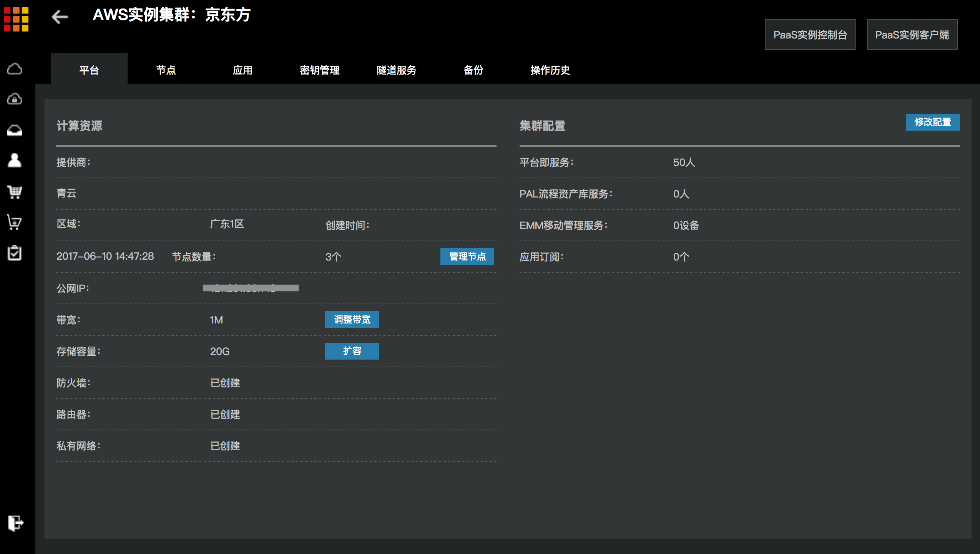
Task: Click the 防火墙 status 已创建
Action: click(x=225, y=383)
